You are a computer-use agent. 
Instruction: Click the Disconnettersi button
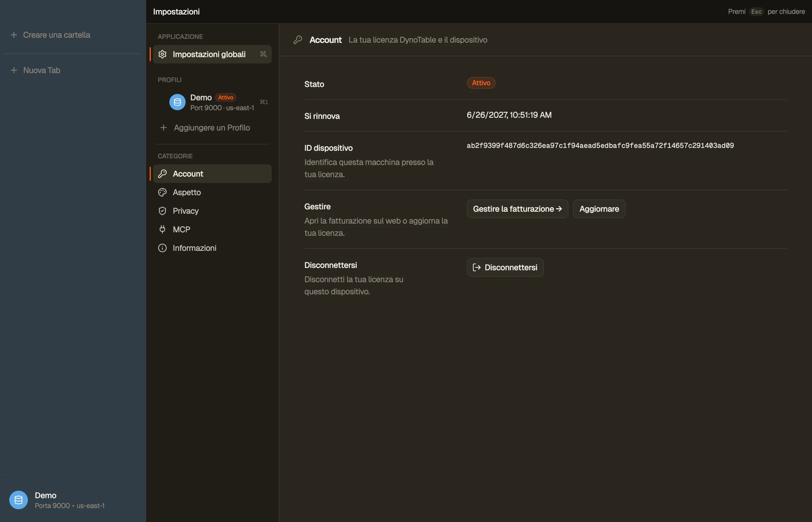pos(505,267)
